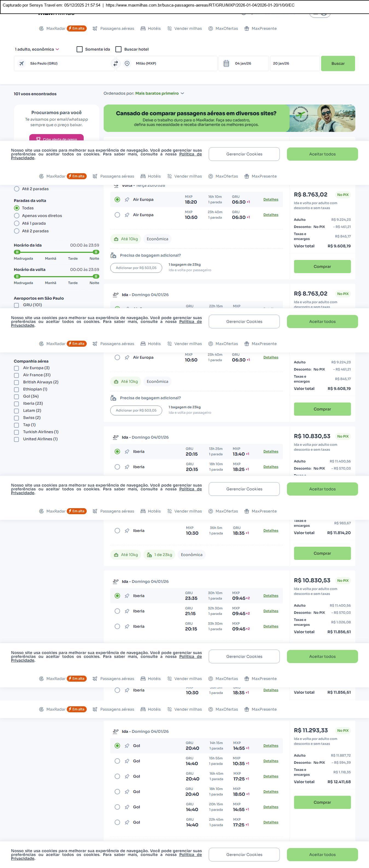Click the calendar icon beside 04 jan/26
The width and height of the screenshot is (369, 868).
click(226, 63)
